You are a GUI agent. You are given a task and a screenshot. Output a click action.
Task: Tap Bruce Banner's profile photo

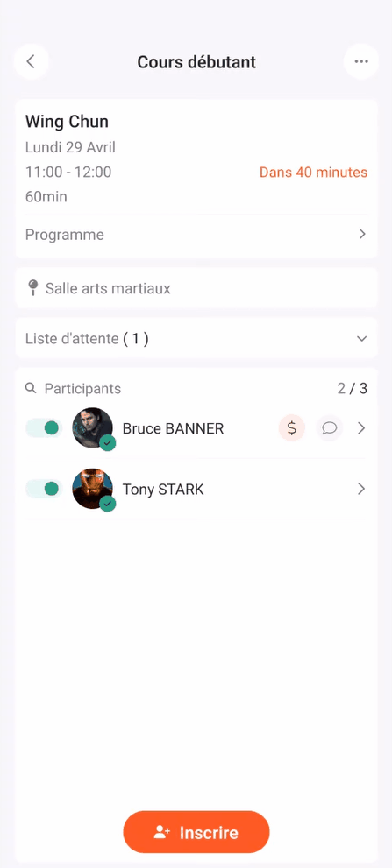tap(93, 428)
